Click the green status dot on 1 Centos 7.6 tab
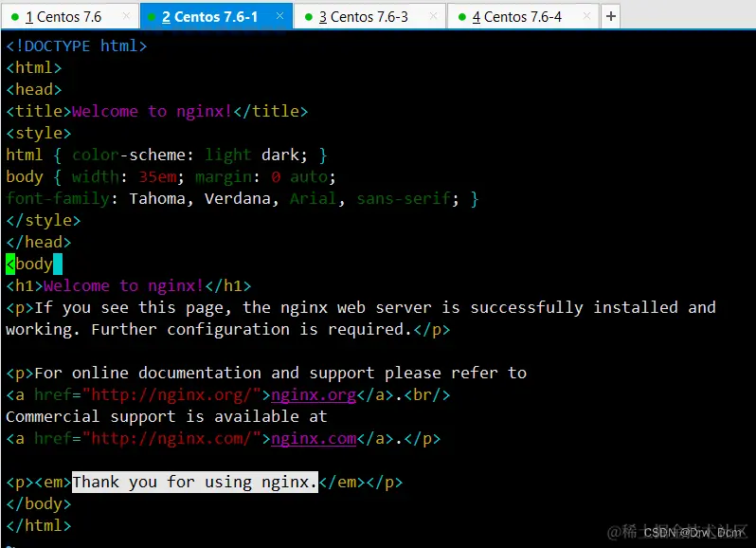 point(15,17)
